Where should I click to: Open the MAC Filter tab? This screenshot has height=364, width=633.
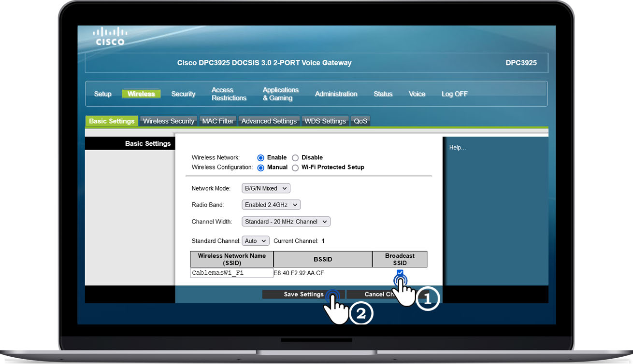(218, 121)
